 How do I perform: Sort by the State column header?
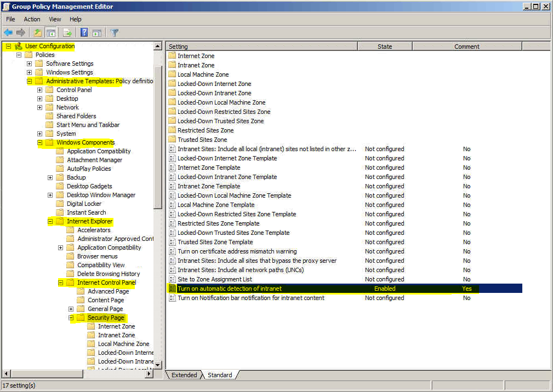click(x=385, y=47)
